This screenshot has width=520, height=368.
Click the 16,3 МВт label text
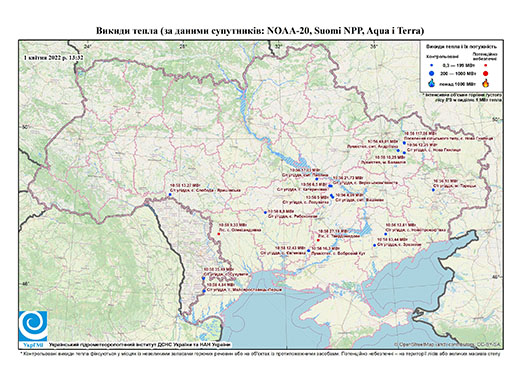tap(325, 249)
